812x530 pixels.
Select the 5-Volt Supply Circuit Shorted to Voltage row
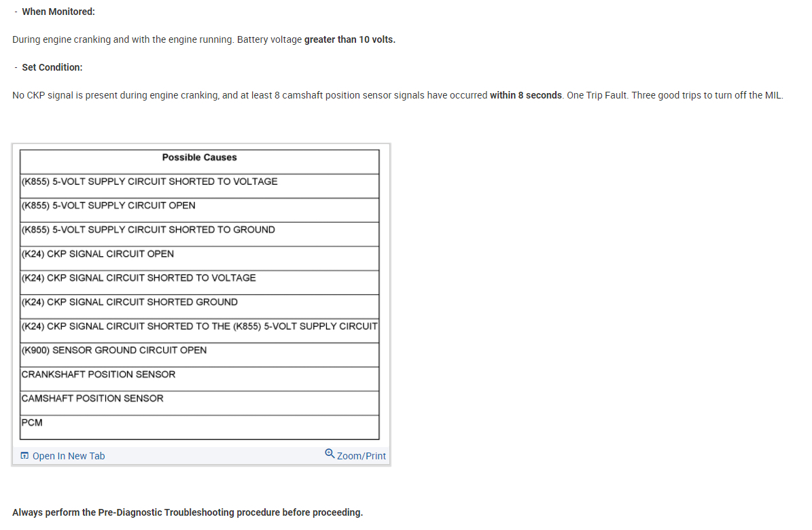[149, 181]
